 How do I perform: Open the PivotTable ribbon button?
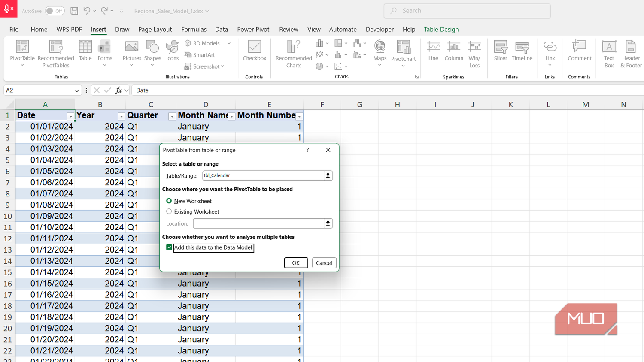click(x=22, y=53)
